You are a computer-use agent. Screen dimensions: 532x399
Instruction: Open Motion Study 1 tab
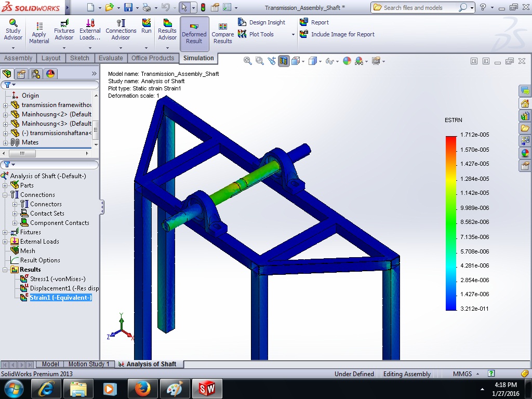(x=89, y=364)
